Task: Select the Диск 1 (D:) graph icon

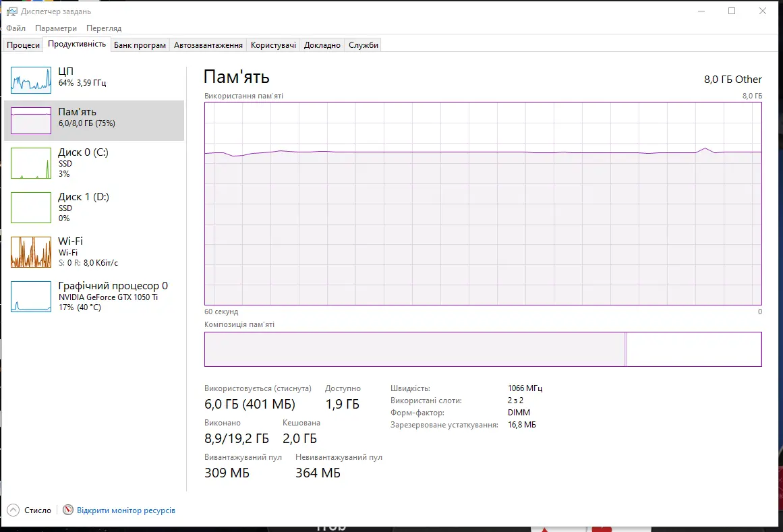Action: coord(31,208)
